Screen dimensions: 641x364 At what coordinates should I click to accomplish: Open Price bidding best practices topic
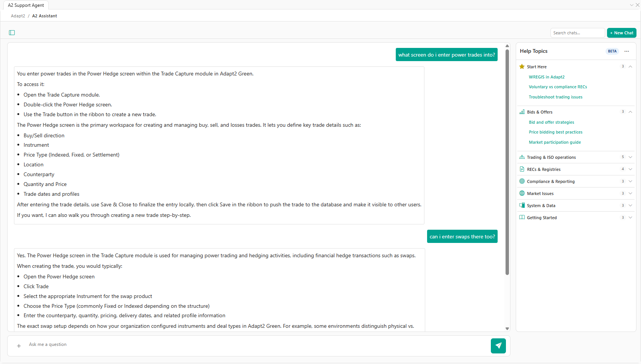(556, 132)
